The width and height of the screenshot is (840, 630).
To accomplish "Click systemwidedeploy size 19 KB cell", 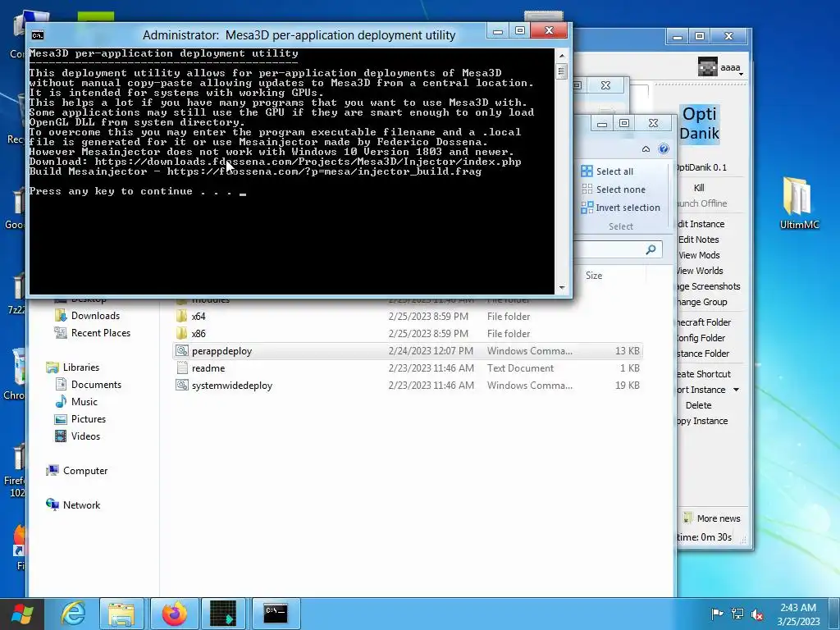I will (x=627, y=386).
